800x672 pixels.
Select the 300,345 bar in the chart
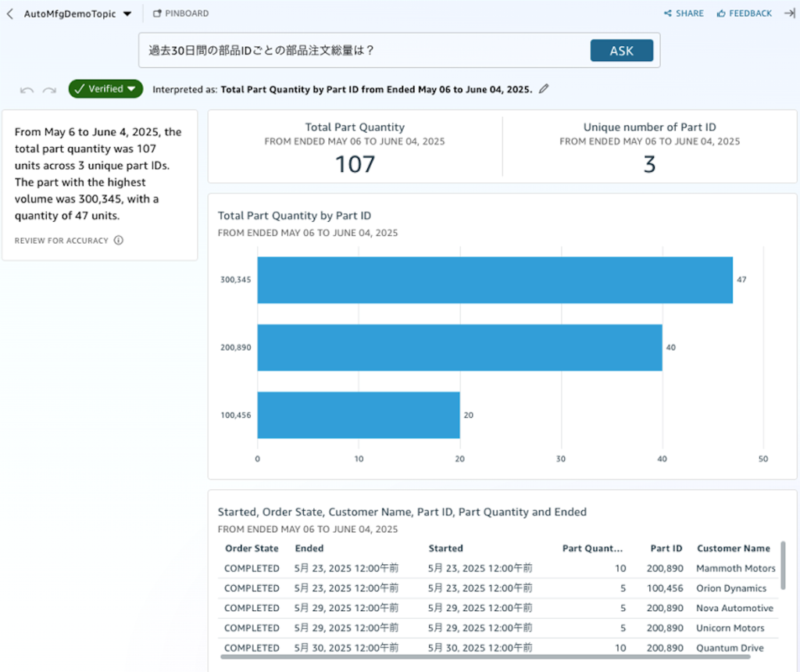(x=495, y=280)
